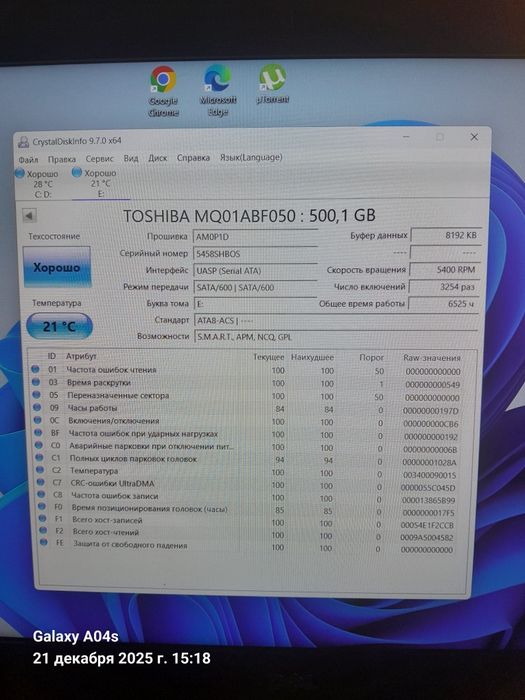This screenshot has width=525, height=700.
Task: Click status dot for attribute F1 row
Action: [42, 519]
